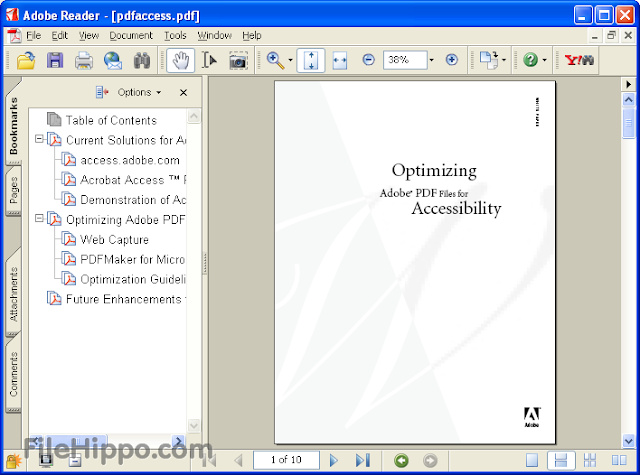Zoom in with the plus button
Screen dimensions: 640x475
451,60
